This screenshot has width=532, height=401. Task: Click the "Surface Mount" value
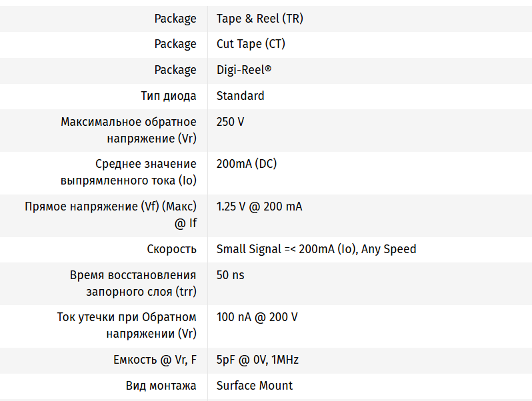tap(254, 386)
